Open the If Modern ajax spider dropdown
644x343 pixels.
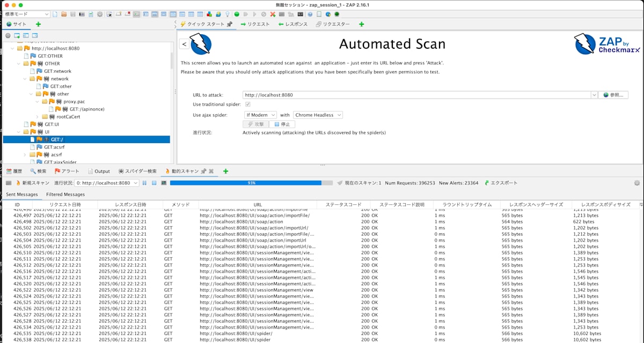click(260, 115)
